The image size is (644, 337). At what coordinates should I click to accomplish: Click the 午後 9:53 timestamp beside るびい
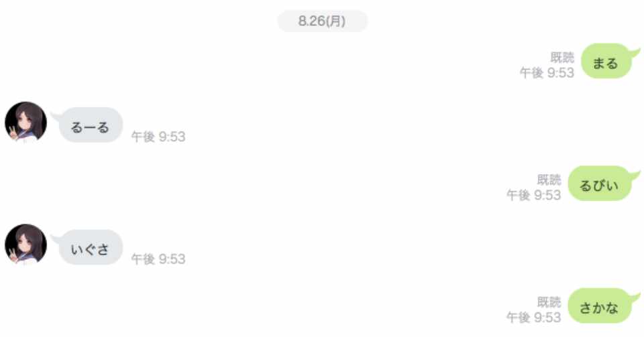click(533, 195)
